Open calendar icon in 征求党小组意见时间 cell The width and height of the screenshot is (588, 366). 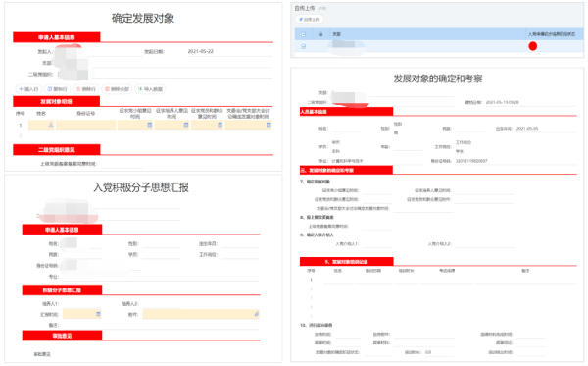150,125
